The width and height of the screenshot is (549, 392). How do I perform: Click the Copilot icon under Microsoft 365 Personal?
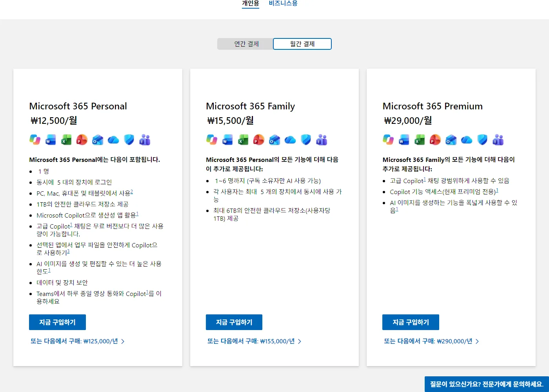35,140
